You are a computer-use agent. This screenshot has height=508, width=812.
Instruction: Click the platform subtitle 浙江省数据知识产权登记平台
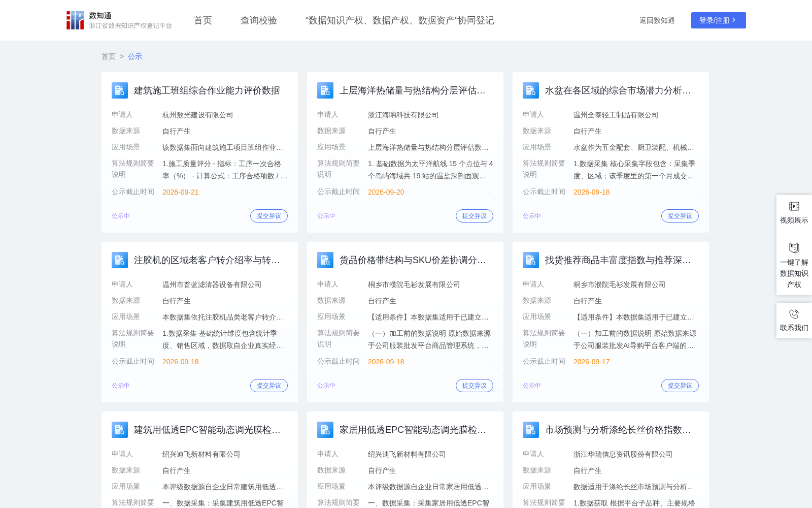point(131,25)
